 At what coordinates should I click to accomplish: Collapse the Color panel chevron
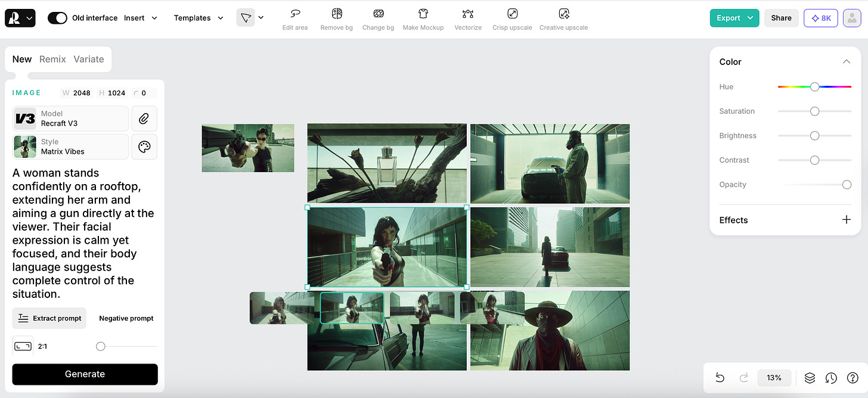(846, 62)
